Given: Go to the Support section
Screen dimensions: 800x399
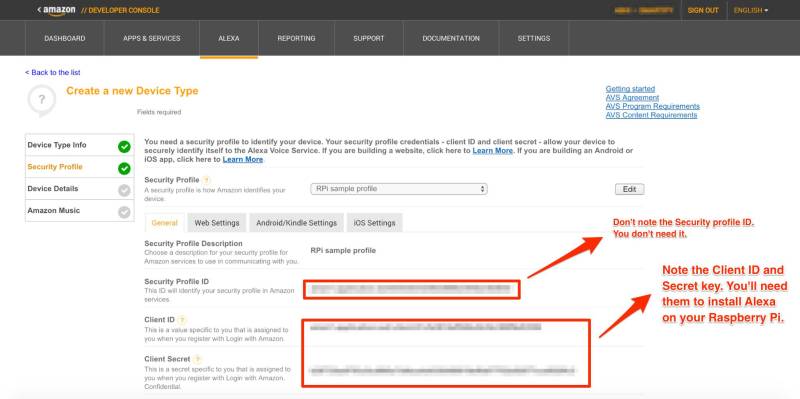Looking at the screenshot, I should tap(368, 38).
